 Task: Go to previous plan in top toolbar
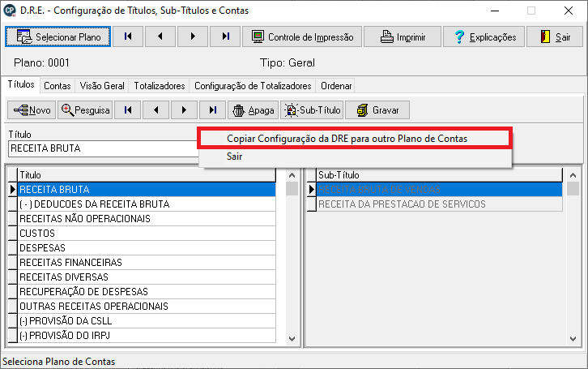pyautogui.click(x=160, y=36)
